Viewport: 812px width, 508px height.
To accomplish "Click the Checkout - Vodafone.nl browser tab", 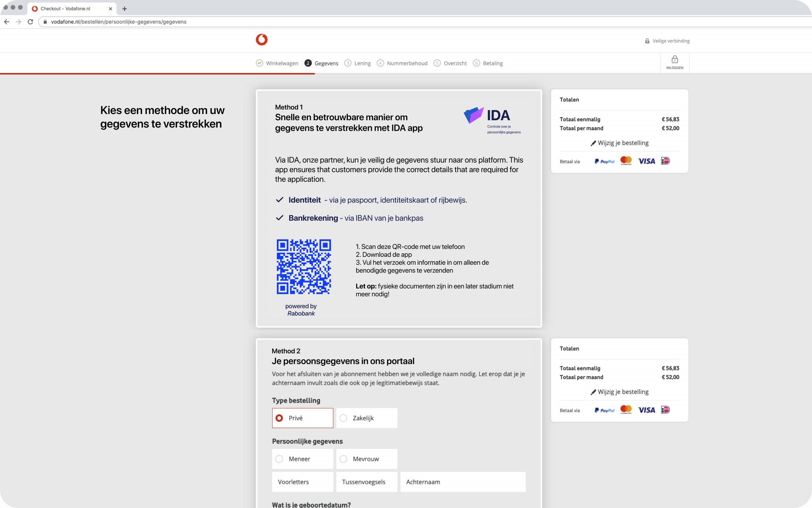I will (x=72, y=9).
